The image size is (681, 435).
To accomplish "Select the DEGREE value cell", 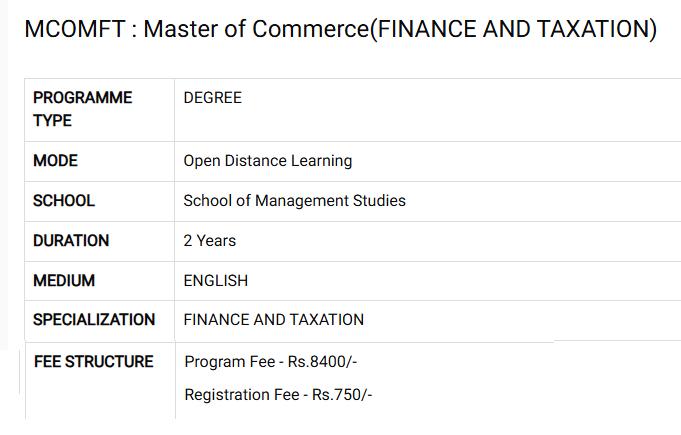I will click(x=212, y=98).
